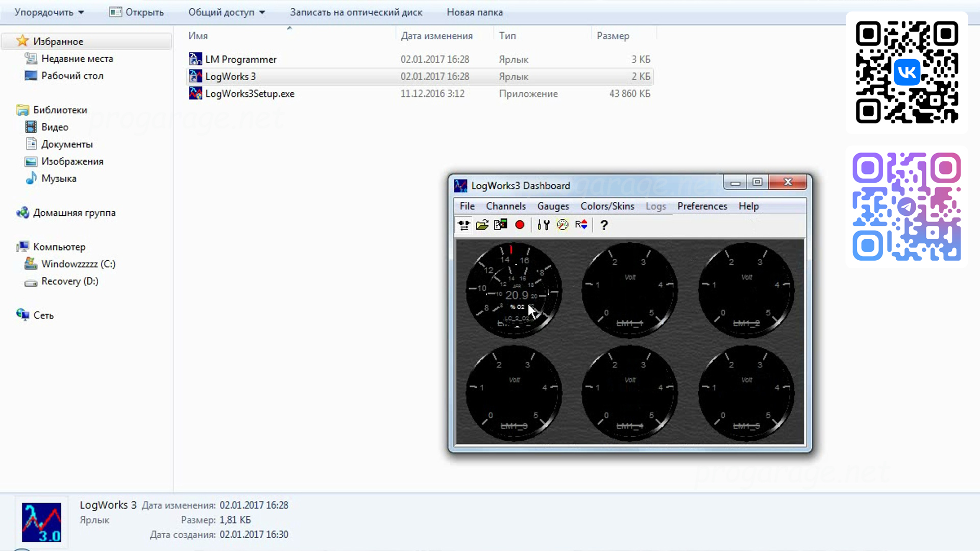Viewport: 980px width, 551px height.
Task: Open the LogWorks3Setup.exe file icon
Action: tap(195, 93)
